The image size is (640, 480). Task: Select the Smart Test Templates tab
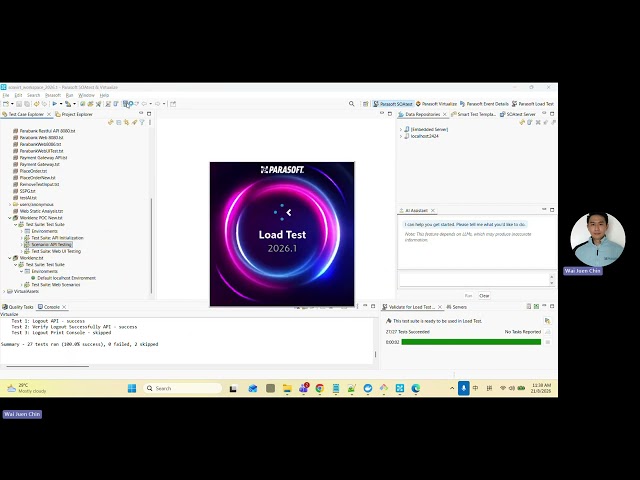[473, 114]
